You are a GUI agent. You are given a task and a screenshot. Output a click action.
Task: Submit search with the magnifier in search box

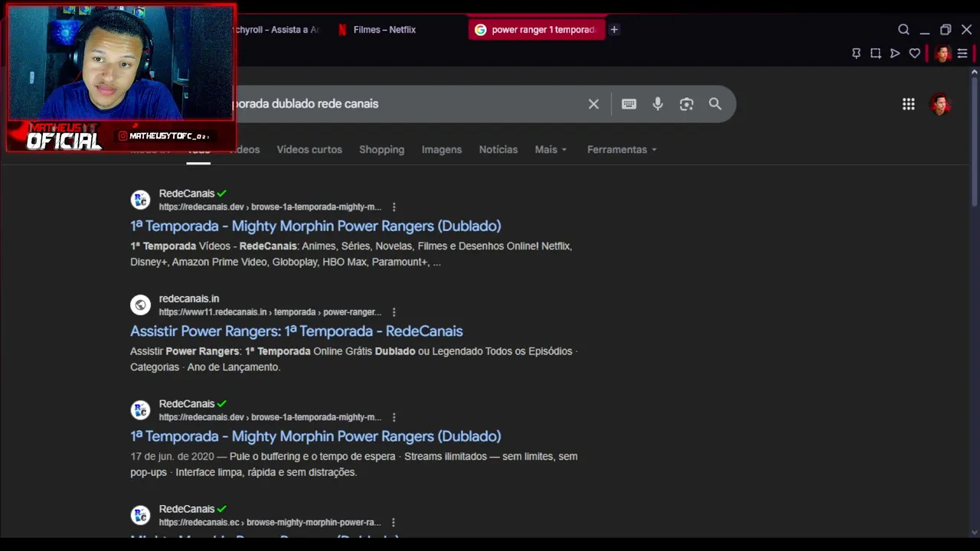[715, 104]
